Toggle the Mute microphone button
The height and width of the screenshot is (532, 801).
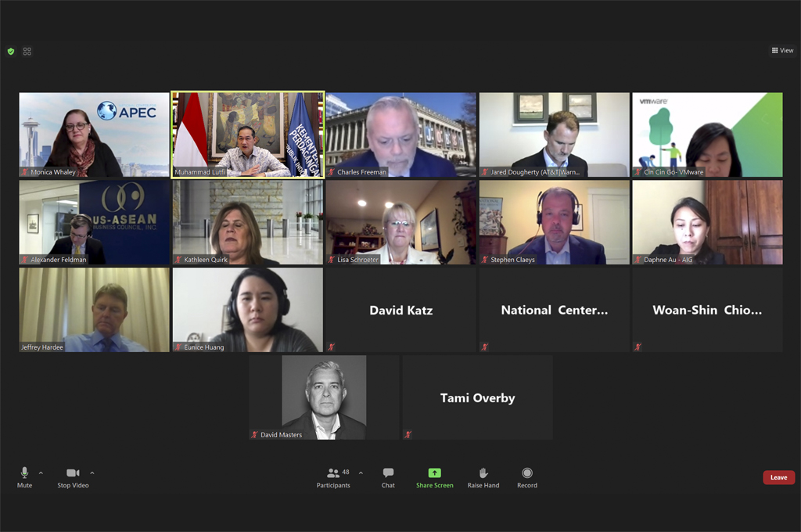click(24, 477)
